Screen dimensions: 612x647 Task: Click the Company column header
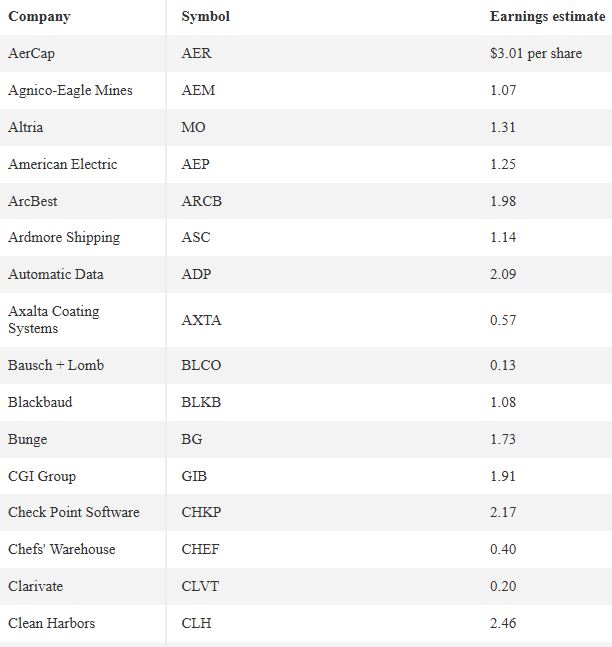[x=39, y=17]
